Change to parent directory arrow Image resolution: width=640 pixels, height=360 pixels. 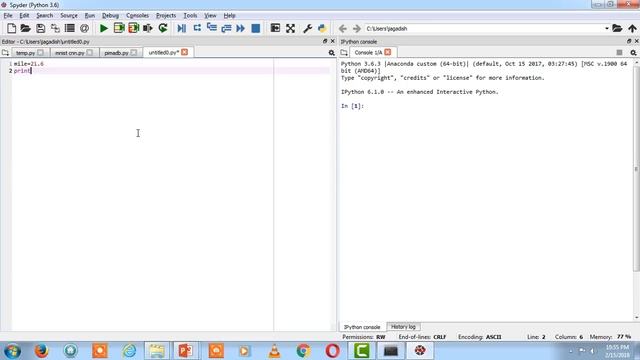(x=632, y=28)
